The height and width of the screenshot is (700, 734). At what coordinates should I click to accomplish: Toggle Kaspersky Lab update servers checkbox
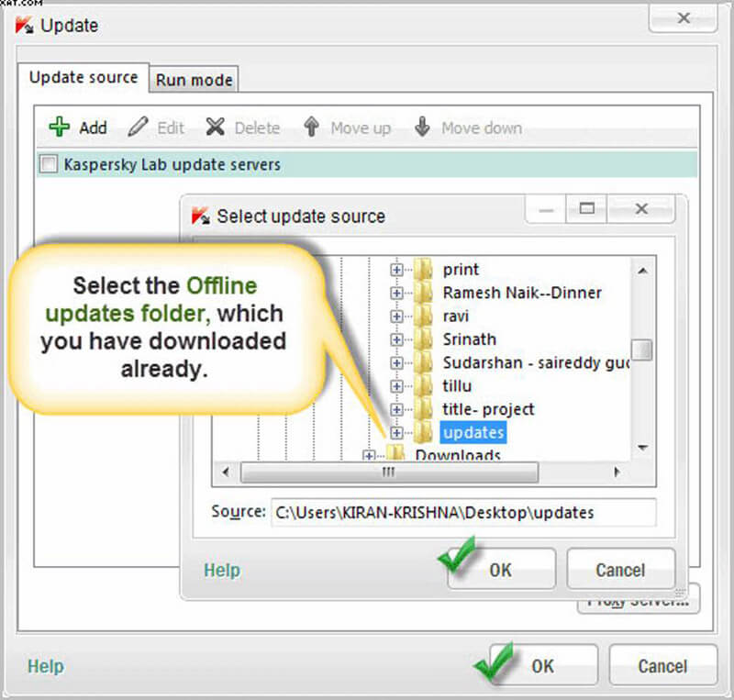pyautogui.click(x=49, y=164)
